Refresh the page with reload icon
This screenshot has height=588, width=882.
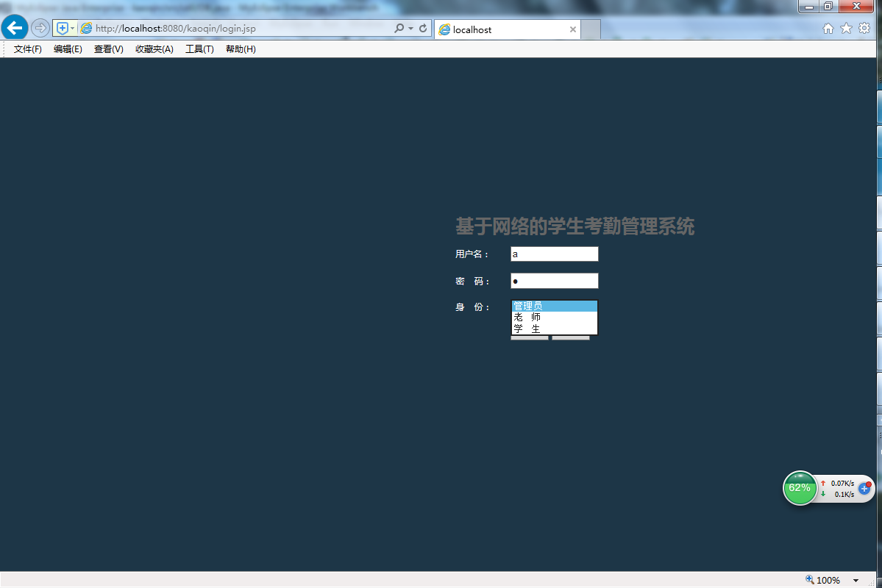coord(423,28)
